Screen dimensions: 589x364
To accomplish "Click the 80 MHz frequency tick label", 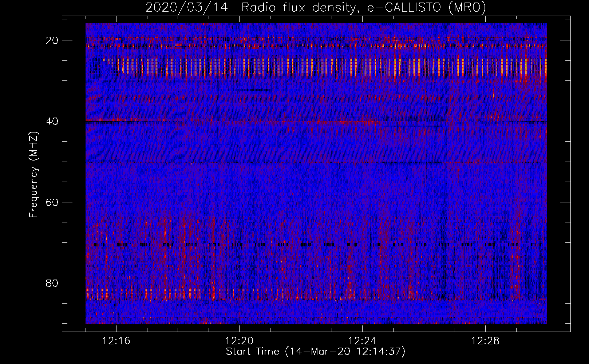I will (x=52, y=283).
